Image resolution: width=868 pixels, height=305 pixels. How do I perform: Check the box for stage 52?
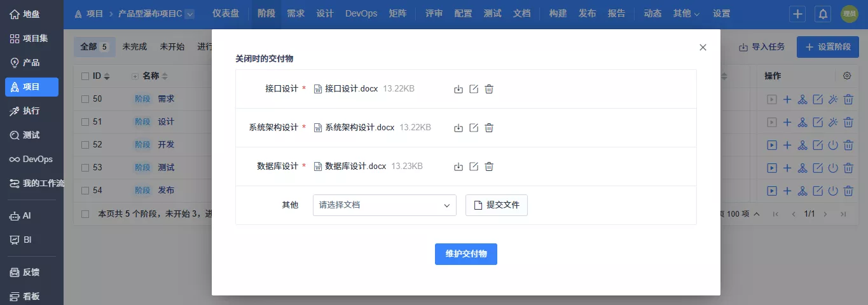pos(85,145)
